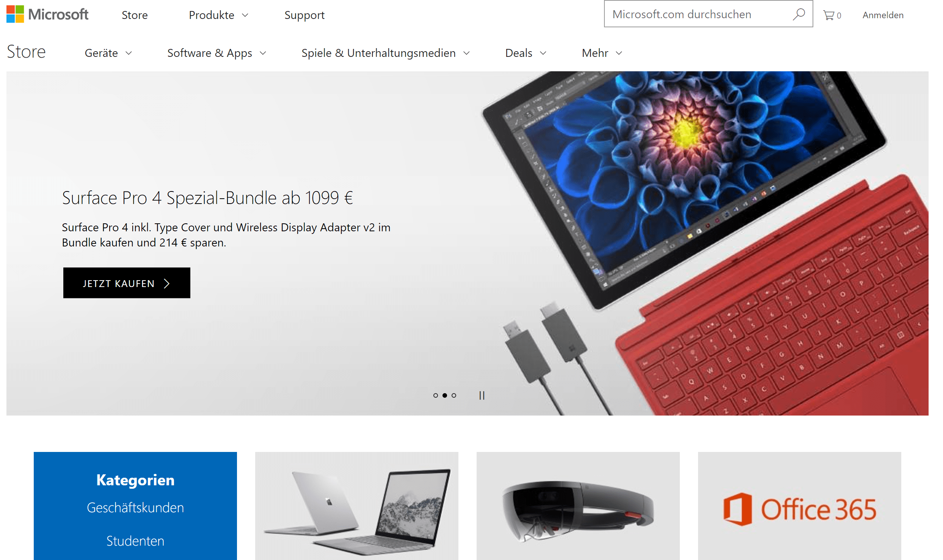Open the Geschäftskunden category link

click(x=135, y=508)
